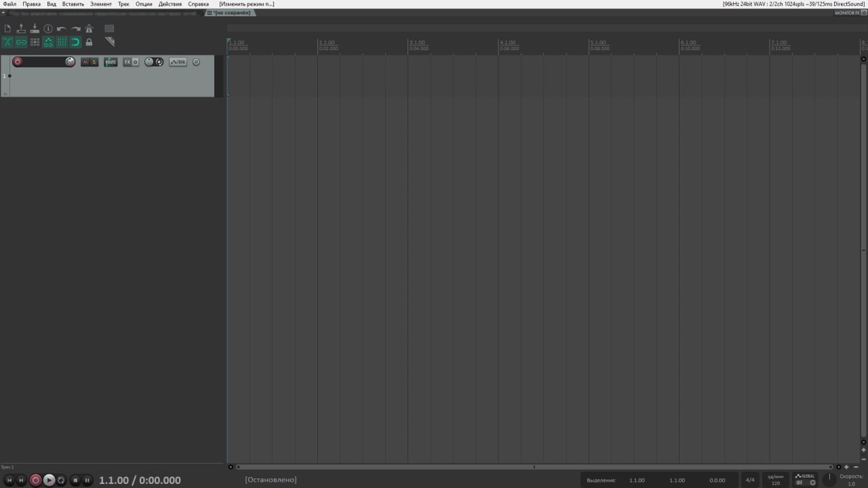868x488 pixels.
Task: Click the transport Play button
Action: [x=49, y=480]
